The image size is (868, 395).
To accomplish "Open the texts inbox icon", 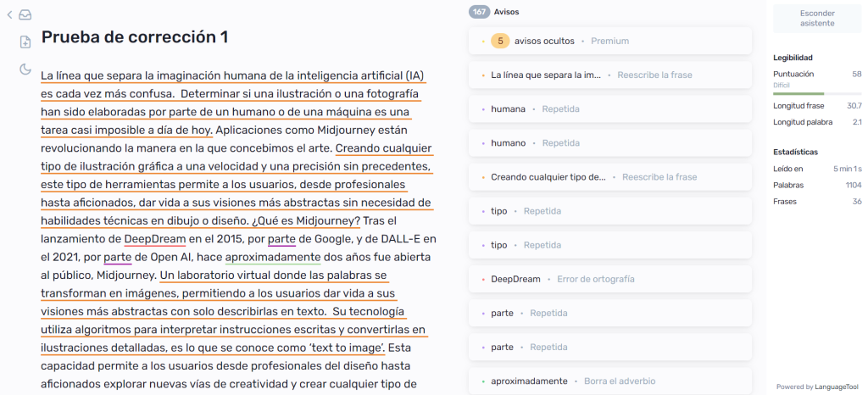I will coord(25,14).
